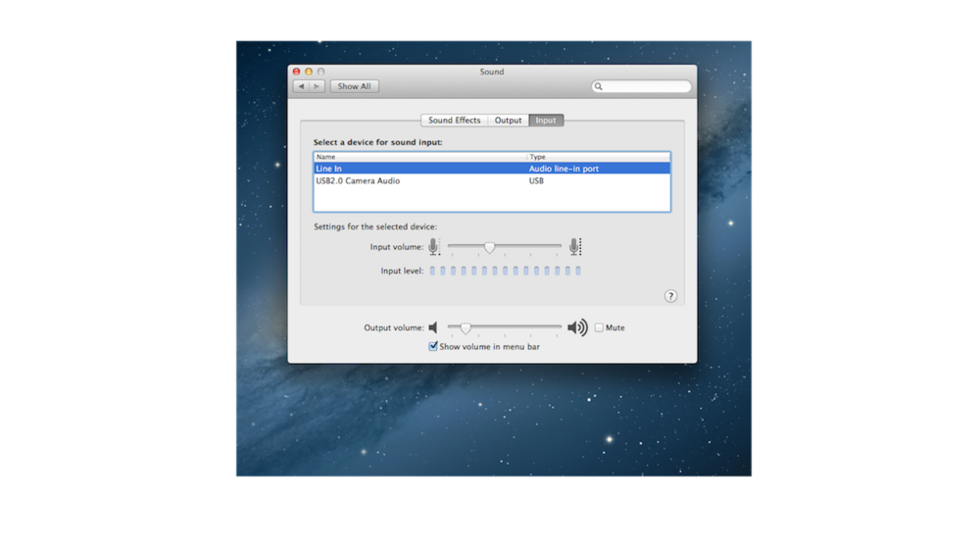The height and width of the screenshot is (551, 980).
Task: Sort devices by the Name column header
Action: click(419, 157)
